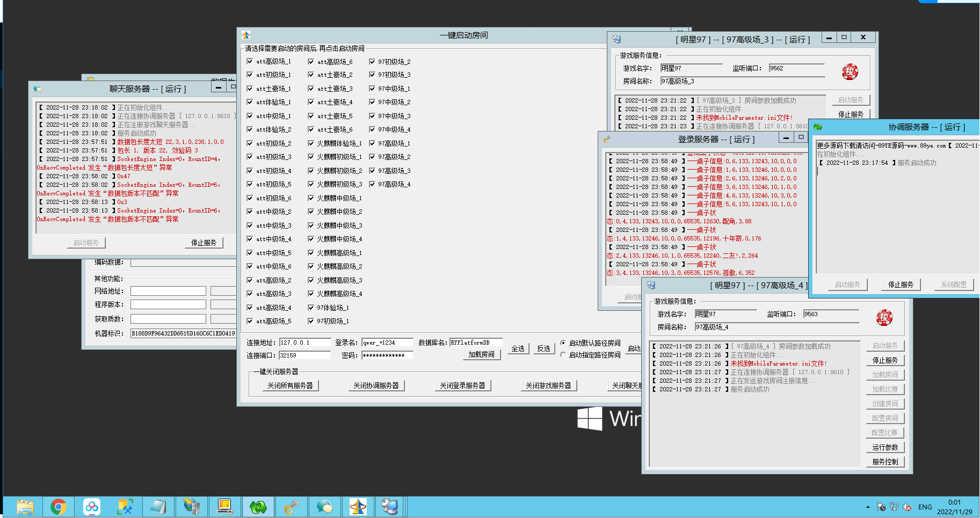Click the 连接端口 input field
Image resolution: width=980 pixels, height=518 pixels.
coord(304,355)
